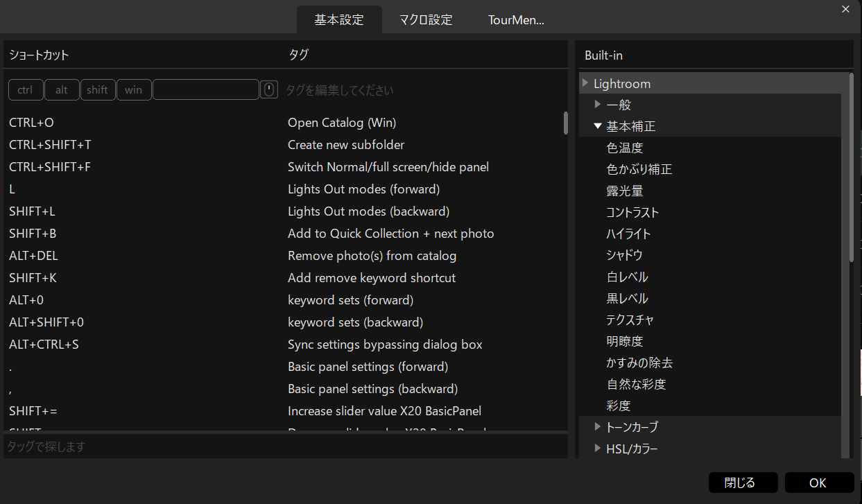Switch to the 基本設定 tab
The width and height of the screenshot is (862, 504).
click(x=339, y=19)
